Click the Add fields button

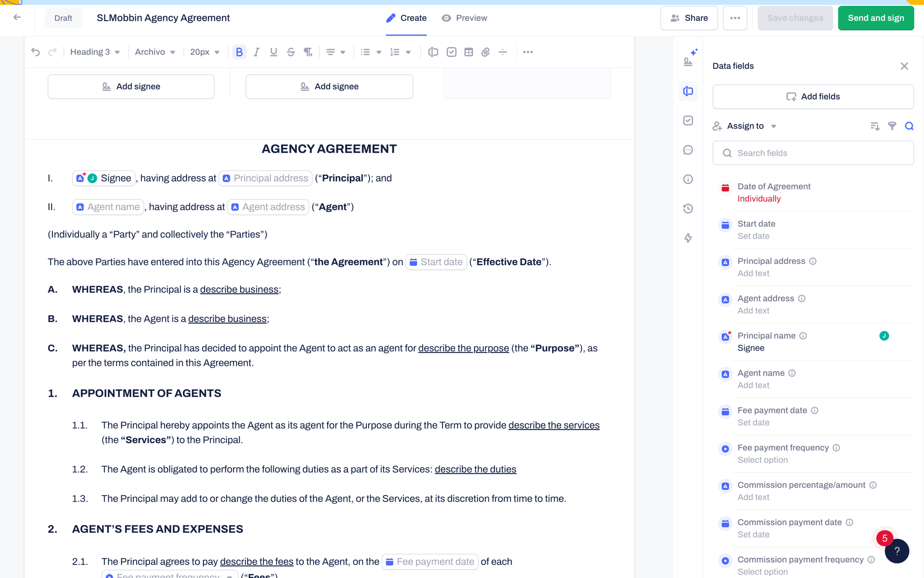tap(813, 97)
